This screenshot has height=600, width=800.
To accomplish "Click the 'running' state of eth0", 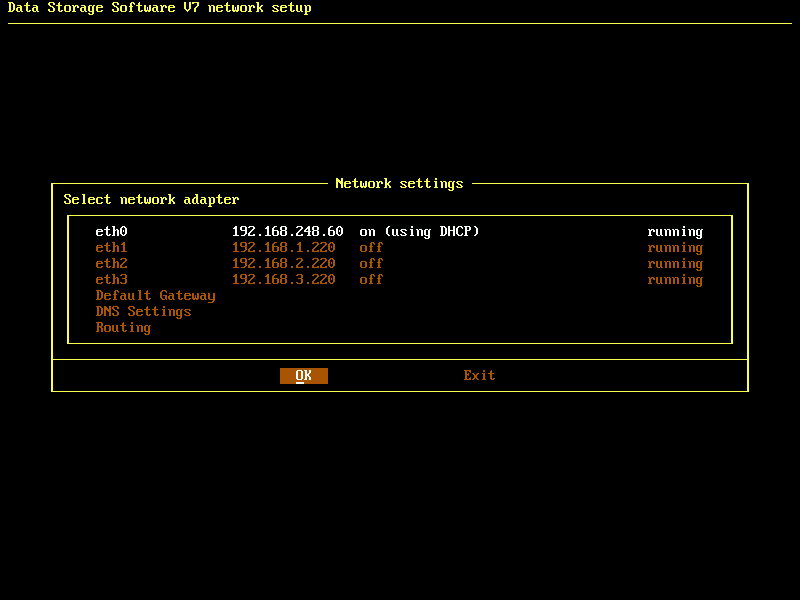I will [x=676, y=232].
